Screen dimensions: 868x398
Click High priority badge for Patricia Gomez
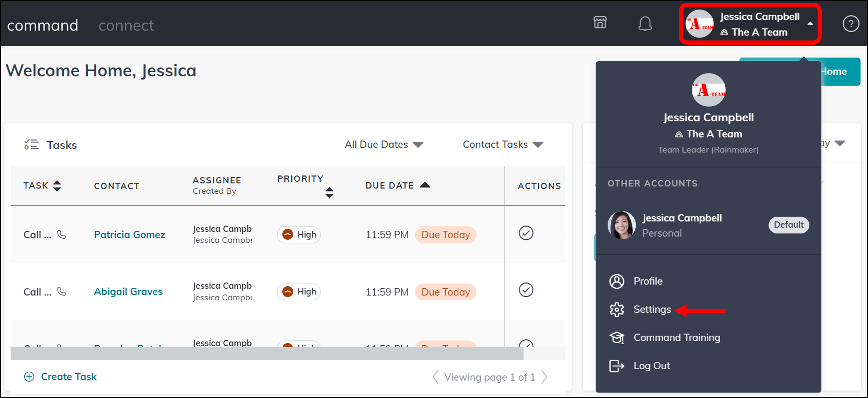tap(298, 235)
